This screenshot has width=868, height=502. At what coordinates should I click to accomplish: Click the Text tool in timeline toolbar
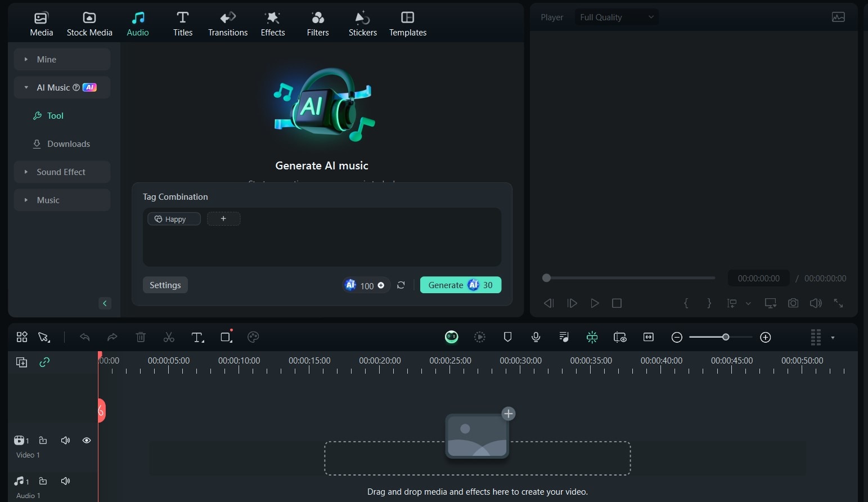coord(197,337)
